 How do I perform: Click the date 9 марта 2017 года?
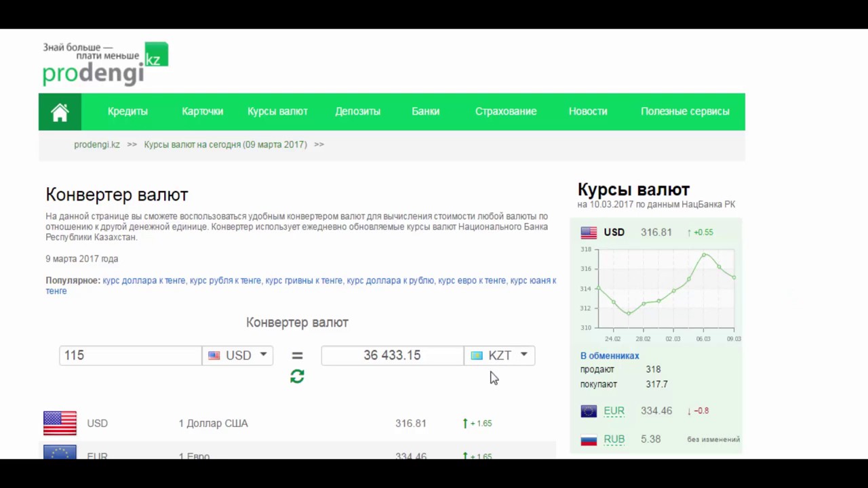tap(82, 259)
